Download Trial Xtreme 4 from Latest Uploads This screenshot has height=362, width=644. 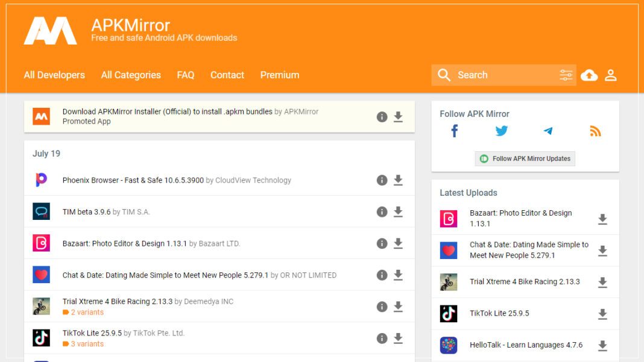coord(602,282)
